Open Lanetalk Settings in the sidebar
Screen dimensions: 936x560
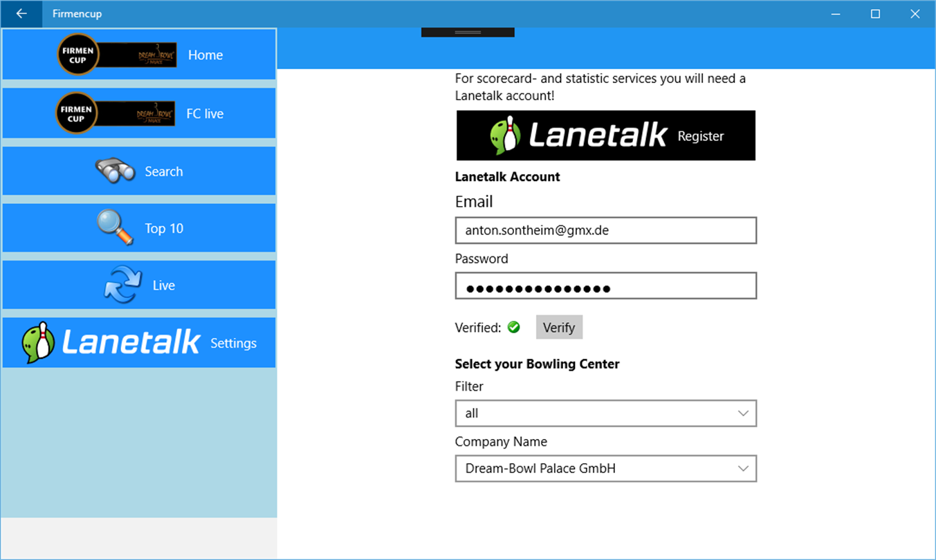tap(139, 342)
